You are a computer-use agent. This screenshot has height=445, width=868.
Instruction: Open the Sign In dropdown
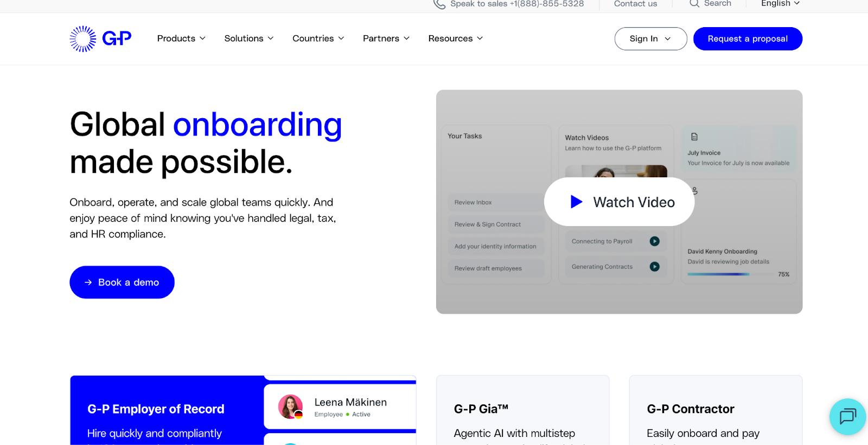pyautogui.click(x=650, y=38)
